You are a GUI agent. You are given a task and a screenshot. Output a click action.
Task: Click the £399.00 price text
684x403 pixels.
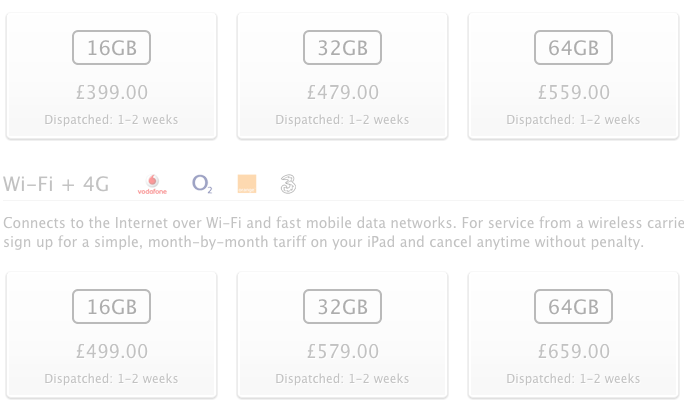112,92
